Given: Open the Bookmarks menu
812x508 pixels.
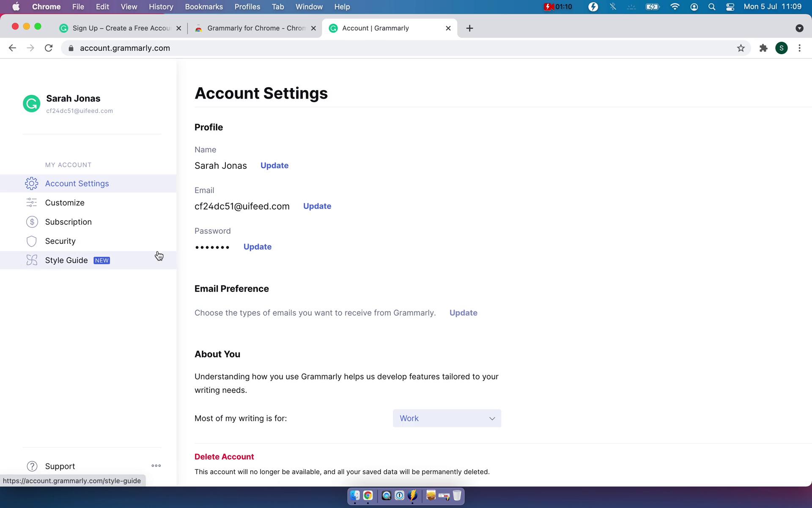Looking at the screenshot, I should pos(204,7).
